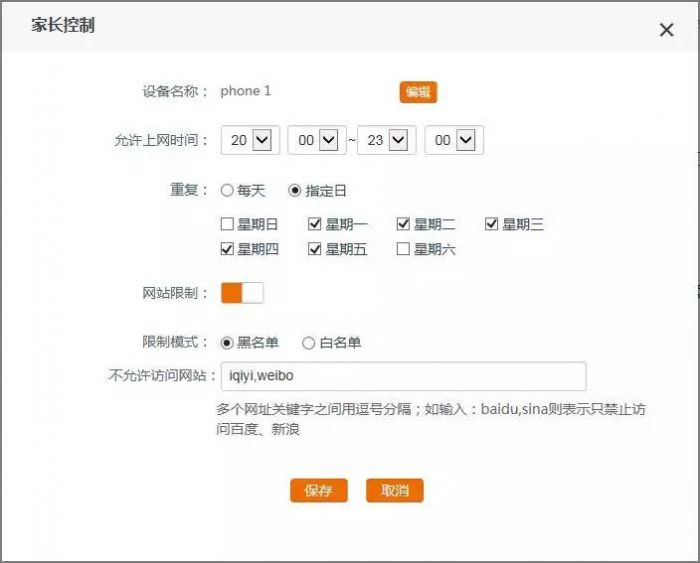Image resolution: width=700 pixels, height=563 pixels.
Task: Open the end minute dropdown
Action: coord(453,141)
